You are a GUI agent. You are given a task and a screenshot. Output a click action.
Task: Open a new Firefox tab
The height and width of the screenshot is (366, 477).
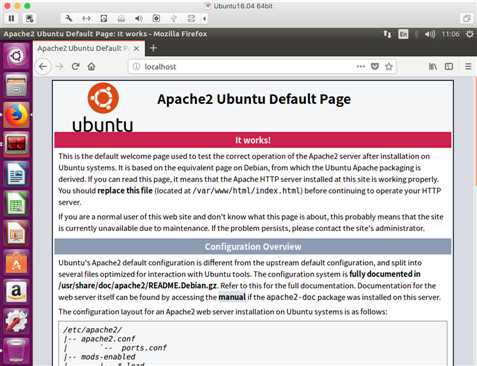[153, 48]
